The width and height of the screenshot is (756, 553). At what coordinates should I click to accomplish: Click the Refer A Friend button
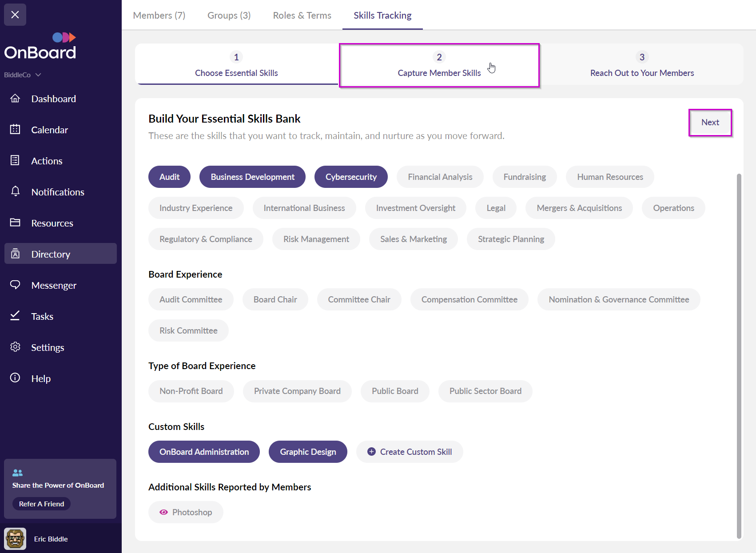click(41, 504)
